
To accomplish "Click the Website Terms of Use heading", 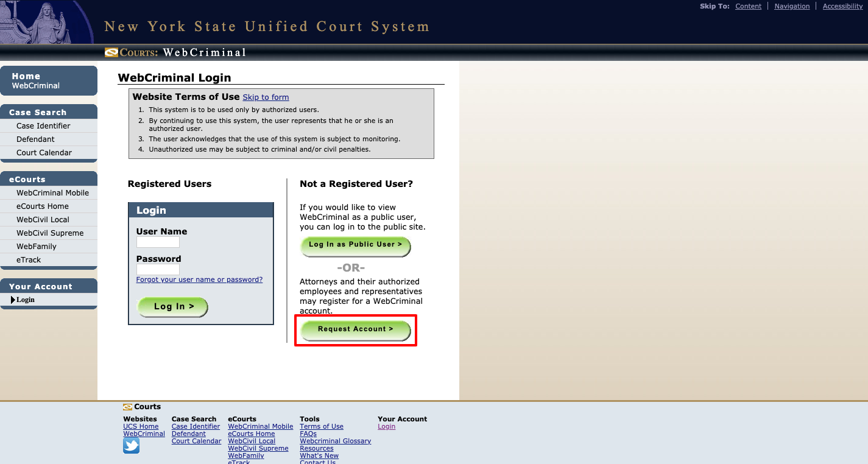I will click(186, 97).
